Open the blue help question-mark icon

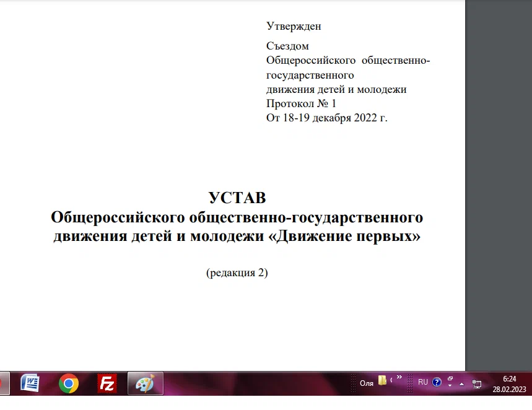[437, 383]
